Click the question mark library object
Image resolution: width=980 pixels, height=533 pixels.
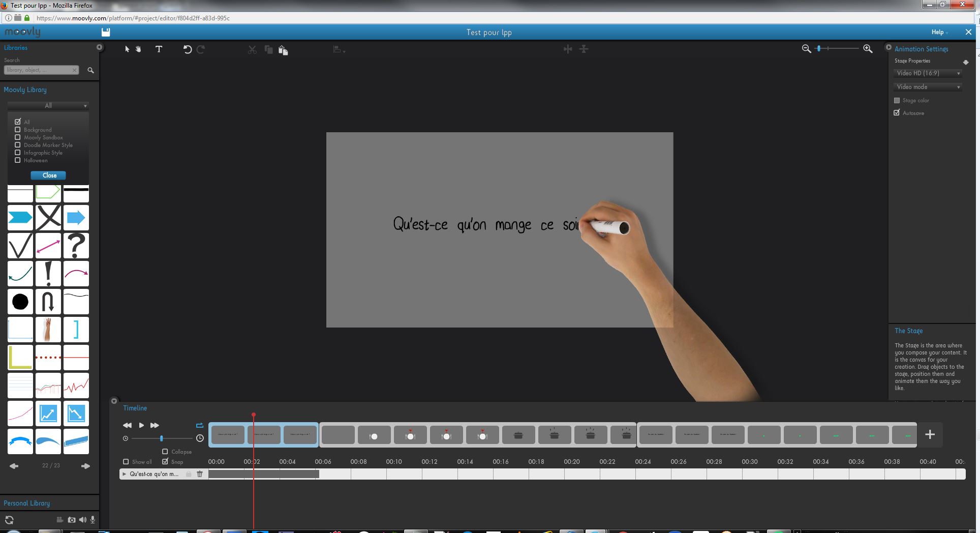click(x=76, y=246)
